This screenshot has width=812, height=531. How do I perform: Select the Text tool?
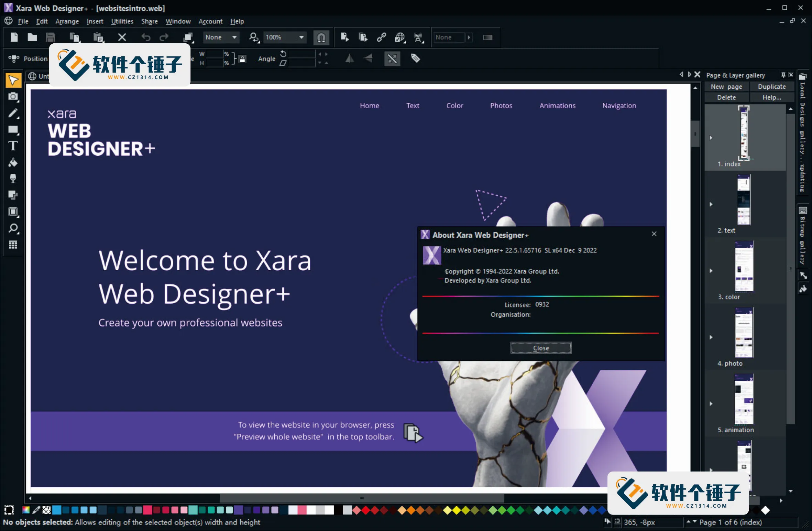[13, 146]
